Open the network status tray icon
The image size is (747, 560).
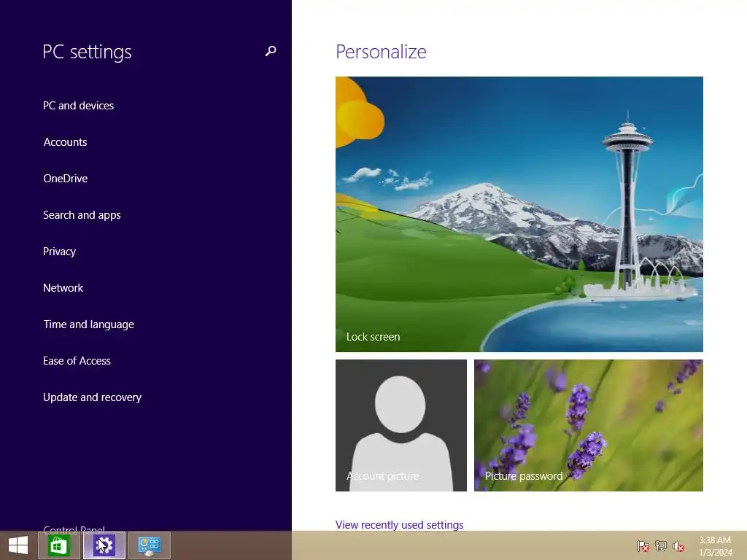click(661, 545)
